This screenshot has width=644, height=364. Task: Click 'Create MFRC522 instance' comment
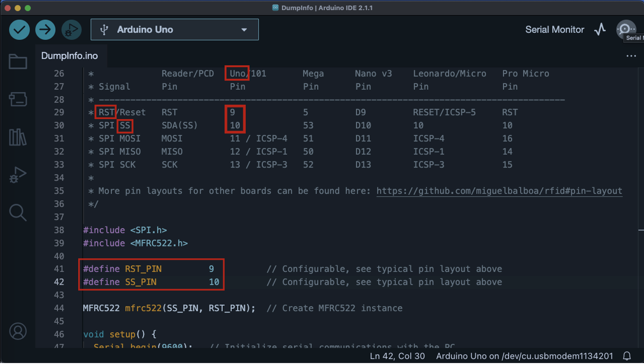coord(334,308)
